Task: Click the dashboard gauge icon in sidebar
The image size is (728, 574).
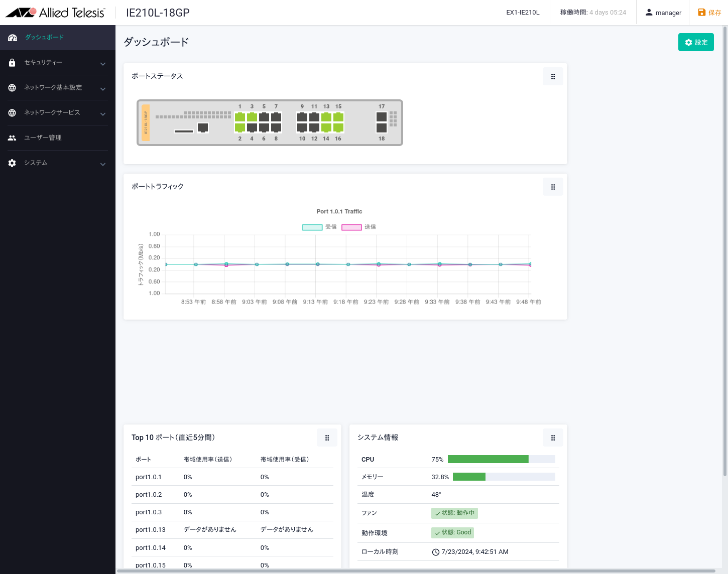Action: [x=13, y=38]
